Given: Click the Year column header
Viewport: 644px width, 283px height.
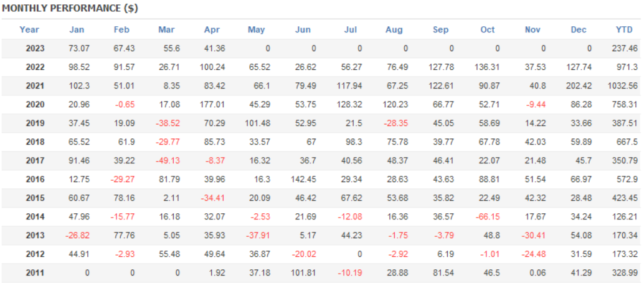Looking at the screenshot, I should [29, 29].
